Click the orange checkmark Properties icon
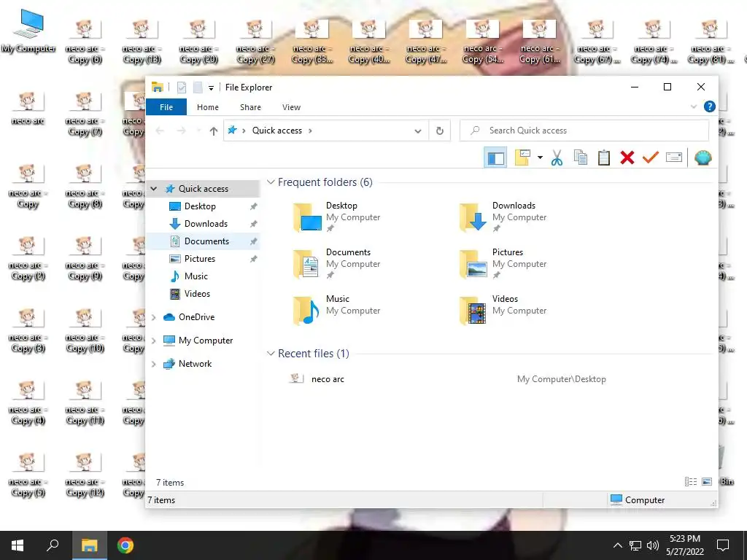Viewport: 747px width, 560px height. tap(650, 157)
